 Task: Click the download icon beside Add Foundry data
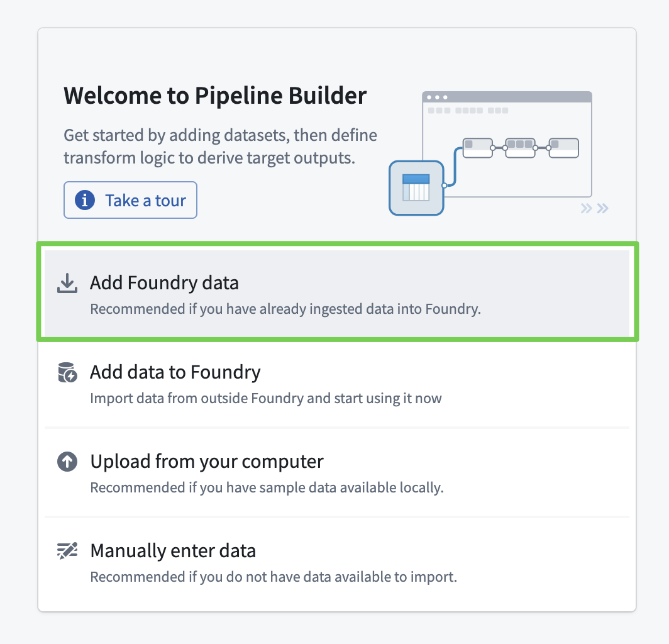coord(67,284)
